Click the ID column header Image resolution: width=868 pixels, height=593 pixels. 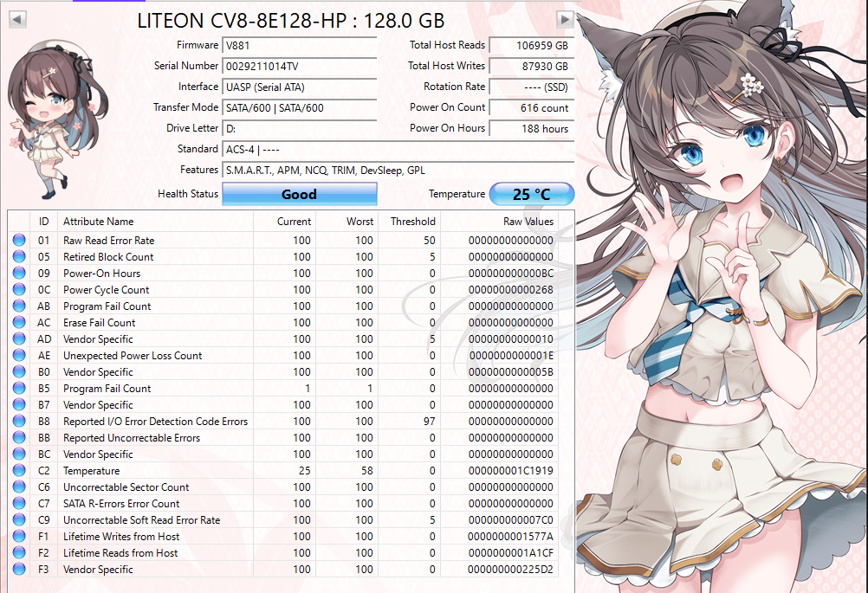[x=43, y=222]
